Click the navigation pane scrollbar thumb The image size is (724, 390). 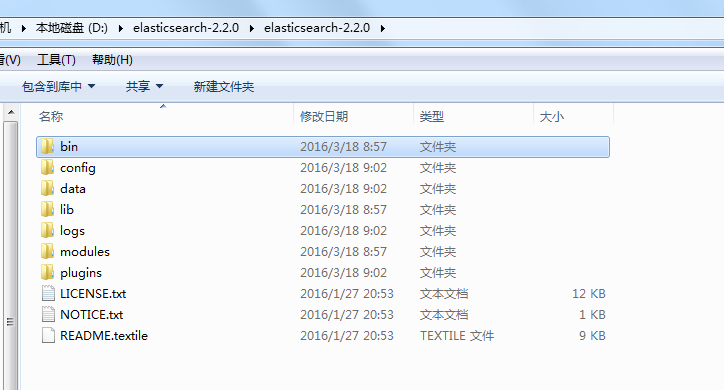coord(11,256)
